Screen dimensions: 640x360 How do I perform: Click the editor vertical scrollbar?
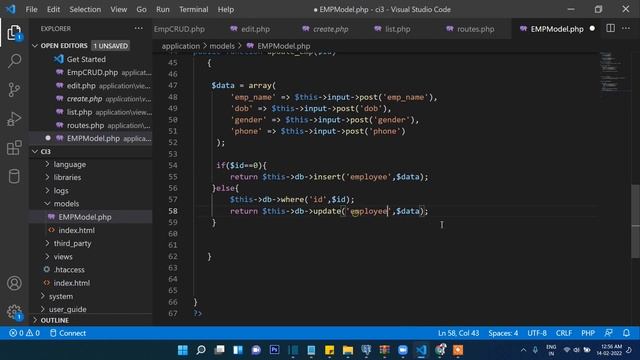636,220
